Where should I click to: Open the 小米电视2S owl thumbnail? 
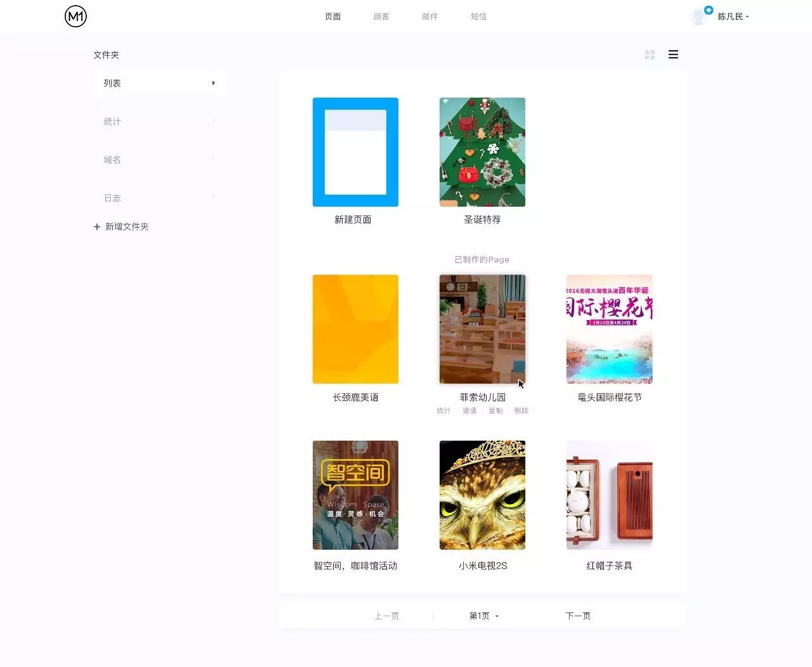[x=482, y=495]
